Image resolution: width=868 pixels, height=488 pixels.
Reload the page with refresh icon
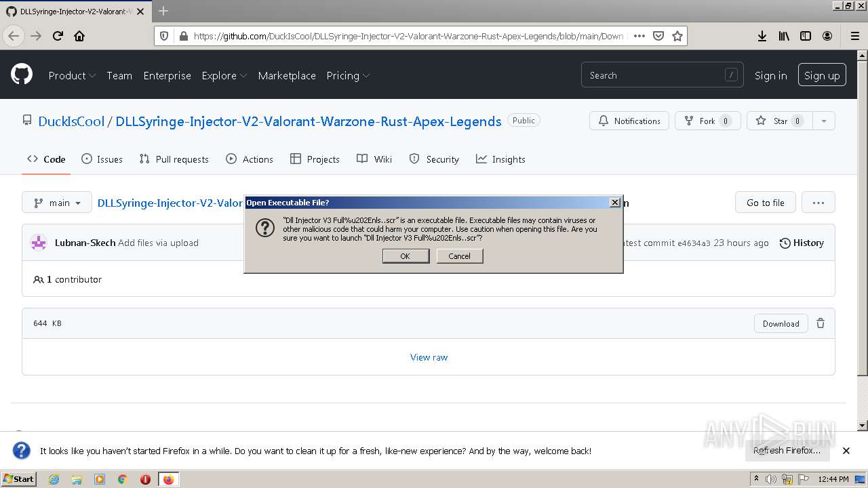point(58,36)
